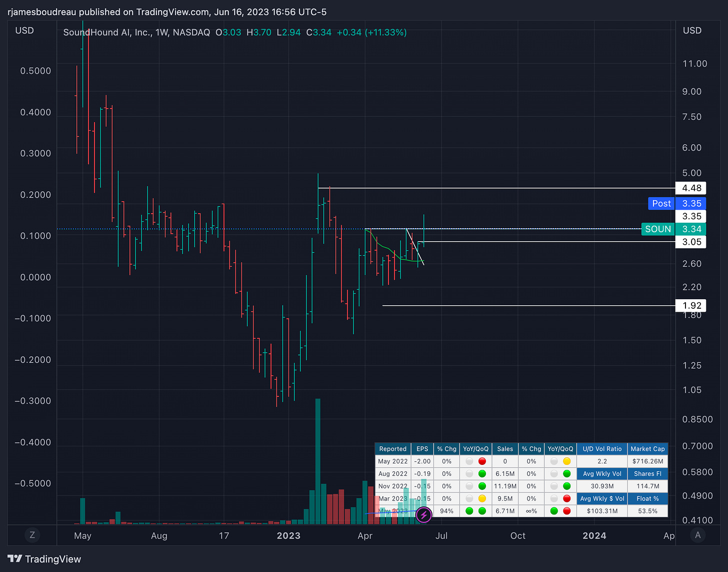Select the green SOUN 3.34 price label
Image resolution: width=728 pixels, height=572 pixels.
coord(673,229)
